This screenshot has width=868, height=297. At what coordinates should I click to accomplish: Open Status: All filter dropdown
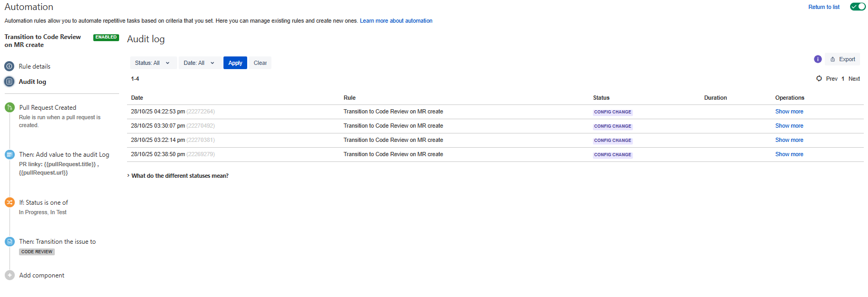[153, 63]
